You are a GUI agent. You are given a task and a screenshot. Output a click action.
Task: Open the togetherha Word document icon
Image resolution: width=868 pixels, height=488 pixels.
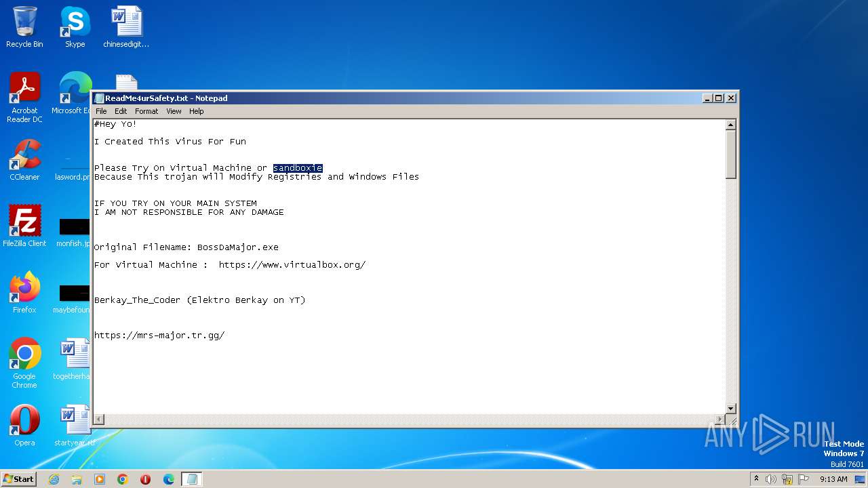click(73, 359)
